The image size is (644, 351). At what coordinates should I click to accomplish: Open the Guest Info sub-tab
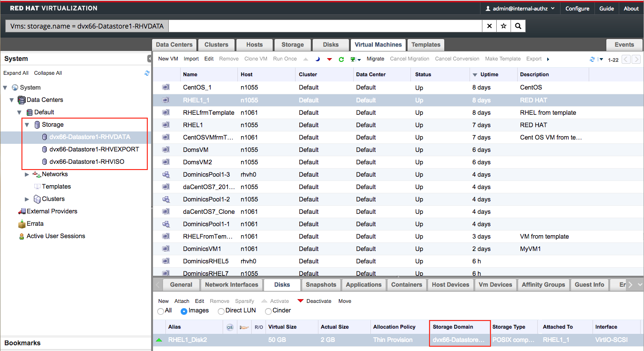tap(589, 285)
